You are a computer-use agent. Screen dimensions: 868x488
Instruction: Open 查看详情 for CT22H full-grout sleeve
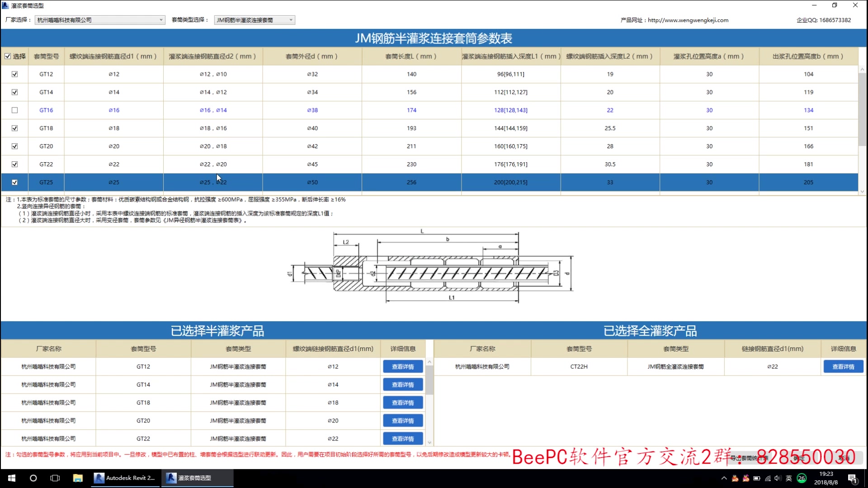tap(843, 366)
